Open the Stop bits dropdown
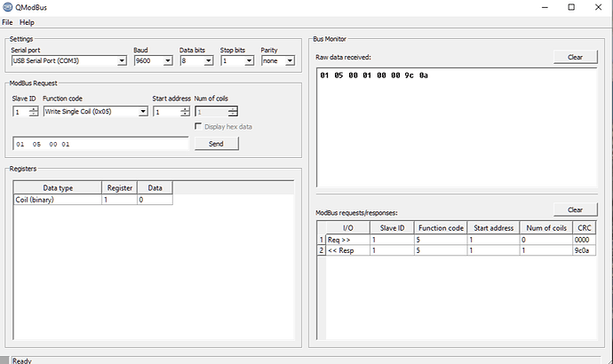This screenshot has height=364, width=613. 237,61
